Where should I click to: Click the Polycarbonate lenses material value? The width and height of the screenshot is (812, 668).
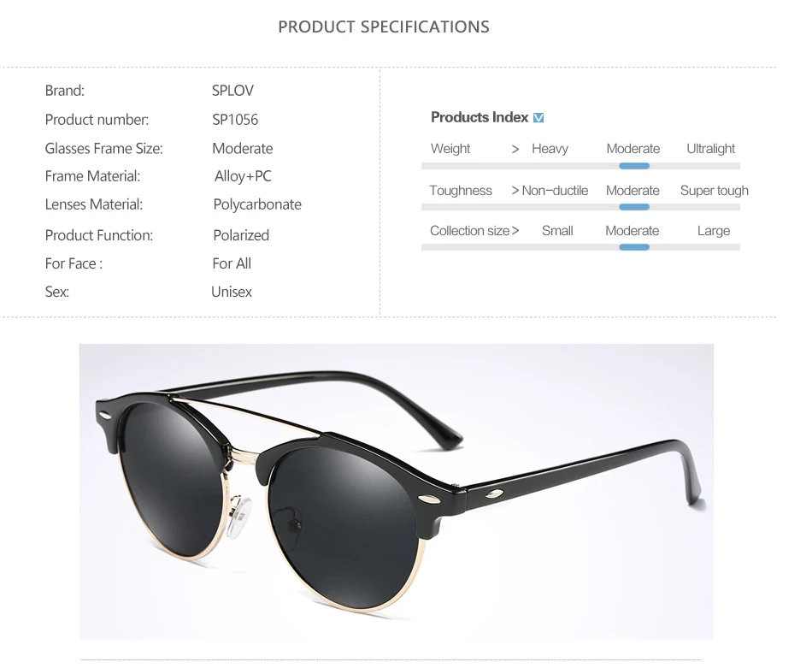point(257,204)
